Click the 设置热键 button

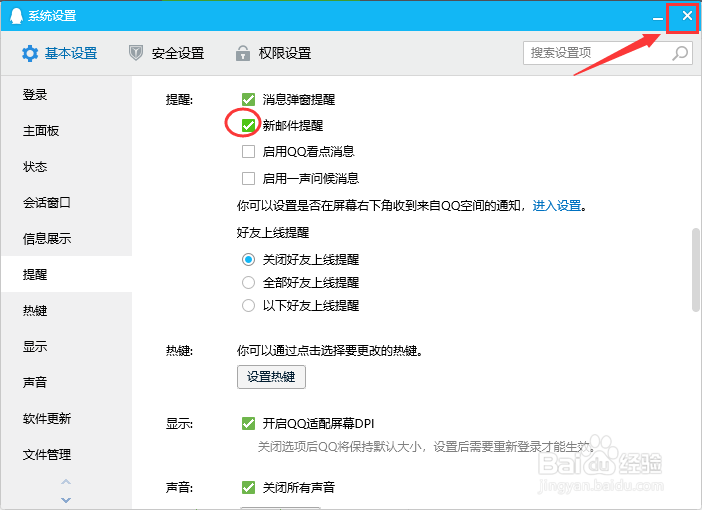pyautogui.click(x=271, y=377)
